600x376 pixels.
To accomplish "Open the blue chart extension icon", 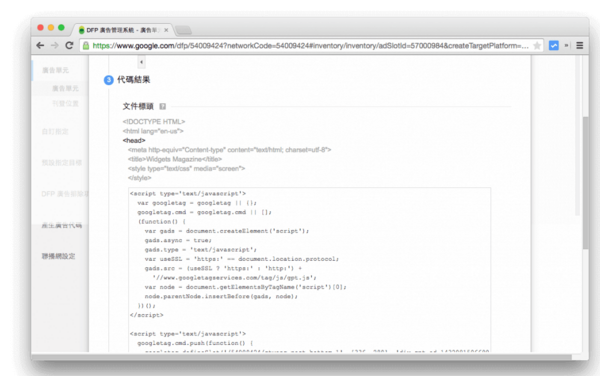I will pyautogui.click(x=554, y=46).
